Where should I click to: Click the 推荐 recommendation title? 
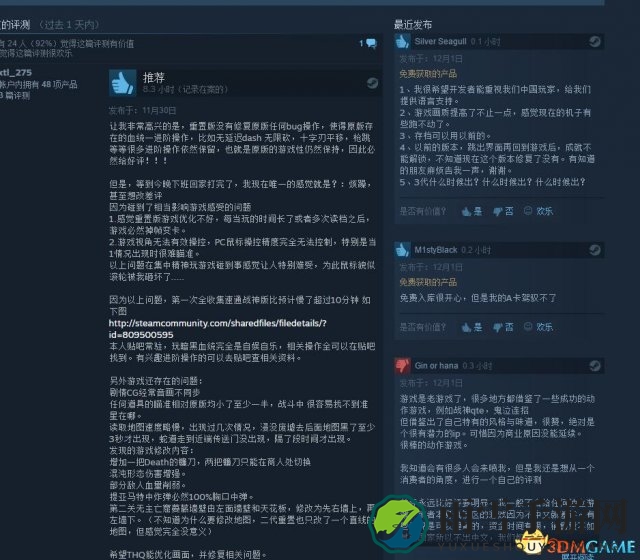pos(154,78)
